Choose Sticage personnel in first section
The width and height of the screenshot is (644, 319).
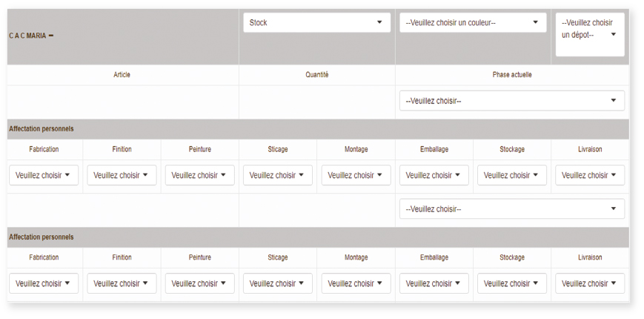pos(278,175)
